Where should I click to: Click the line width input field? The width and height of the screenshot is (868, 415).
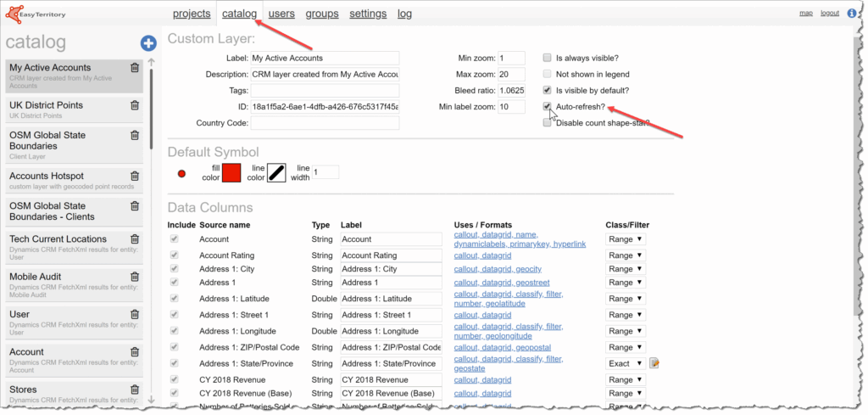click(x=325, y=172)
